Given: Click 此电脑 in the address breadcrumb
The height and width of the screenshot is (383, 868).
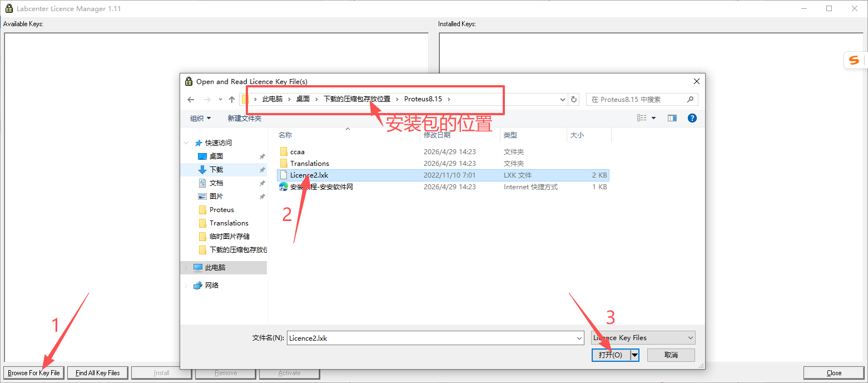Looking at the screenshot, I should [x=272, y=99].
